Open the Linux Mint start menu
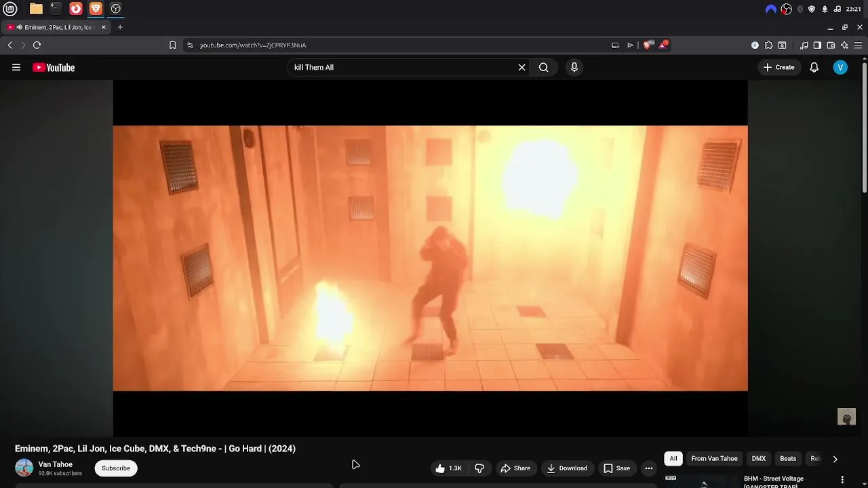The width and height of the screenshot is (868, 488). [10, 9]
